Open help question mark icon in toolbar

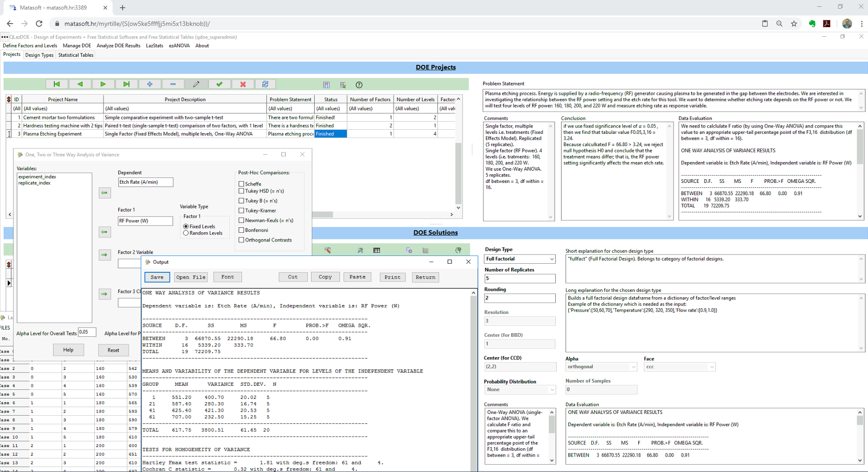359,85
